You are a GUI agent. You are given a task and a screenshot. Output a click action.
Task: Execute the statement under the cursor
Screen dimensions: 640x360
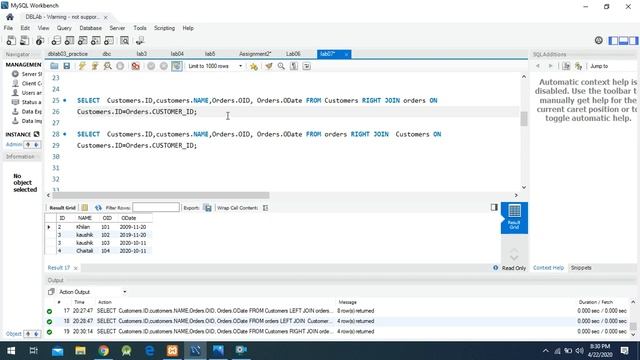point(95,66)
